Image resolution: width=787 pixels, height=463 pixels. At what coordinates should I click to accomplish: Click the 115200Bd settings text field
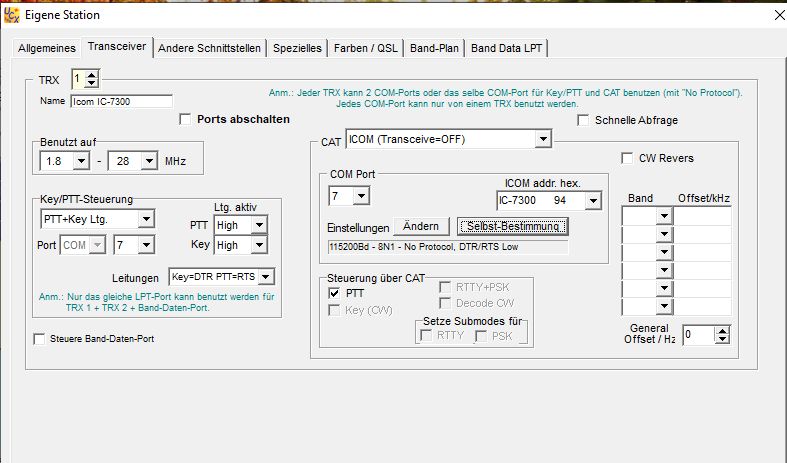click(x=448, y=247)
